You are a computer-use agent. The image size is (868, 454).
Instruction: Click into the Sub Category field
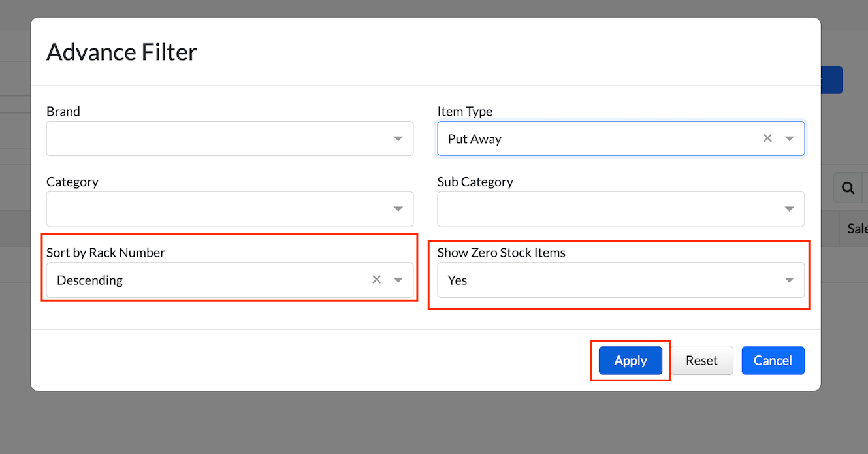607,209
